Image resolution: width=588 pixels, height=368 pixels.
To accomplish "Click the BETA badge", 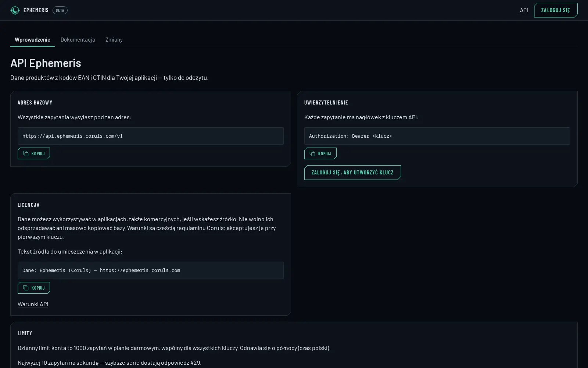I will click(x=60, y=10).
